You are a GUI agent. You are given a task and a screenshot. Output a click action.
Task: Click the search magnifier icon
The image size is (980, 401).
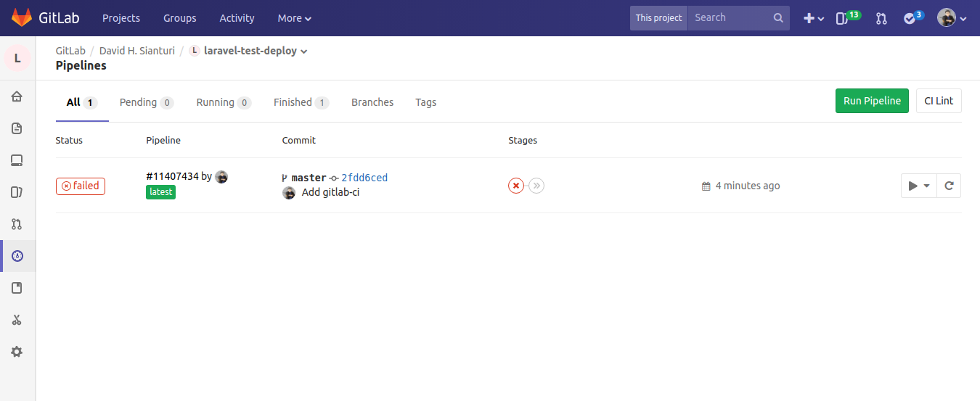[x=778, y=18]
